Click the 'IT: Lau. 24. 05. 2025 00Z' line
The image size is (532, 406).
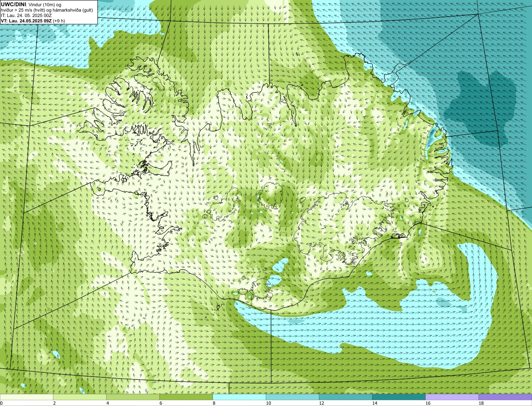pyautogui.click(x=26, y=15)
